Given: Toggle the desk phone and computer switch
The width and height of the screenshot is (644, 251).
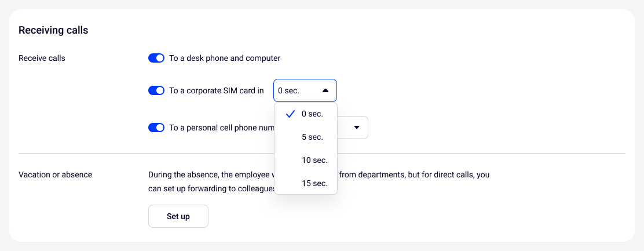Looking at the screenshot, I should 156,58.
